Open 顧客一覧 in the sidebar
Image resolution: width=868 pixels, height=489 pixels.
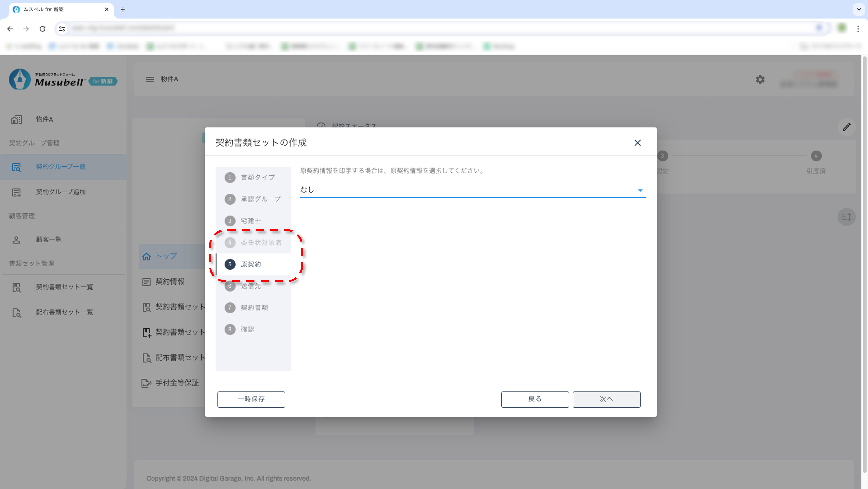49,240
